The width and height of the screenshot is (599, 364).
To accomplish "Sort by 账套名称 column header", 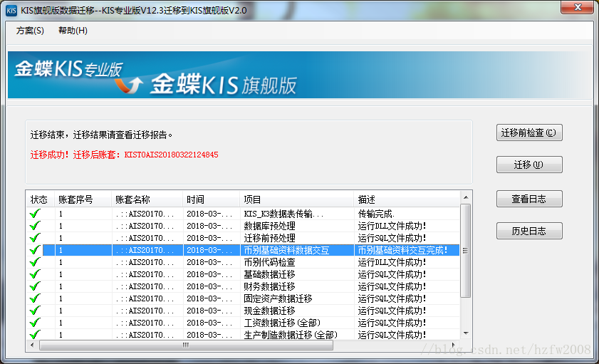I will point(147,199).
